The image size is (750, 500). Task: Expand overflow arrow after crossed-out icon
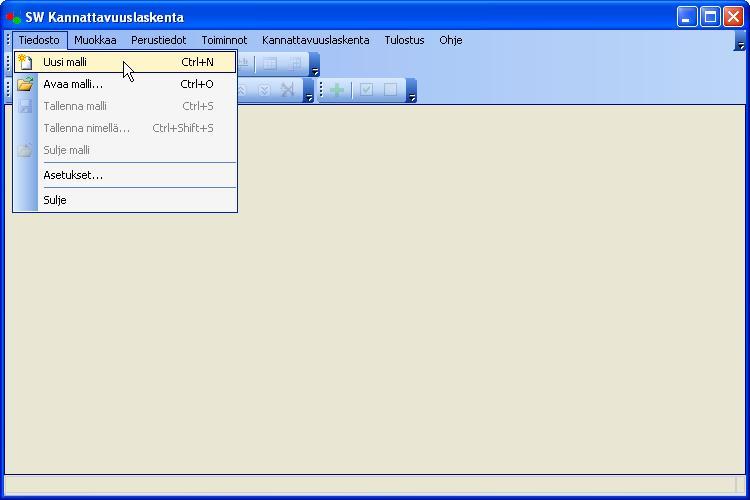tap(309, 91)
